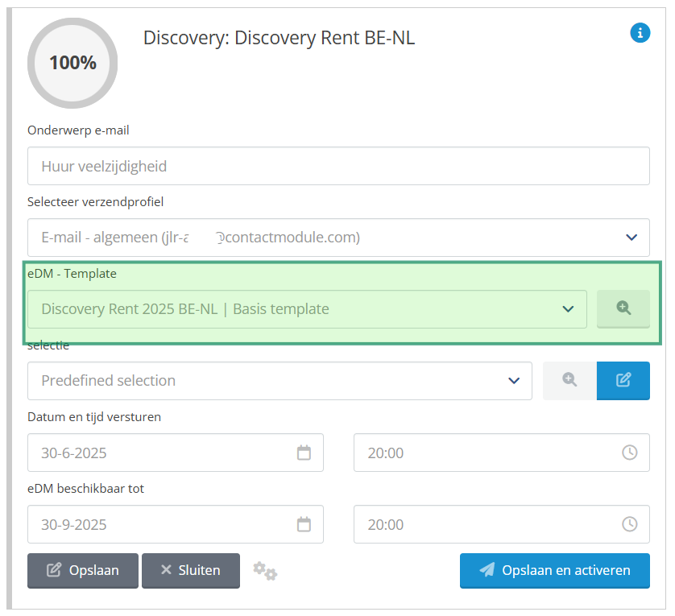675x616 pixels.
Task: Click the Opslaan button
Action: coord(83,570)
